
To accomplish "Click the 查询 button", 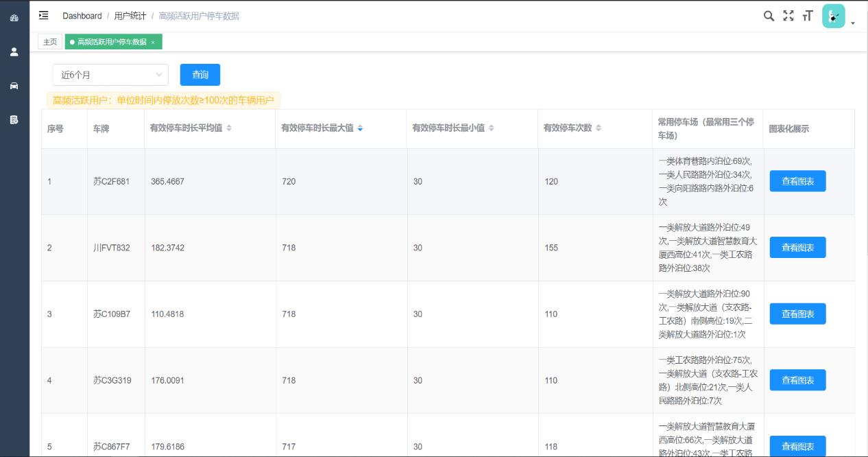I will (x=200, y=75).
